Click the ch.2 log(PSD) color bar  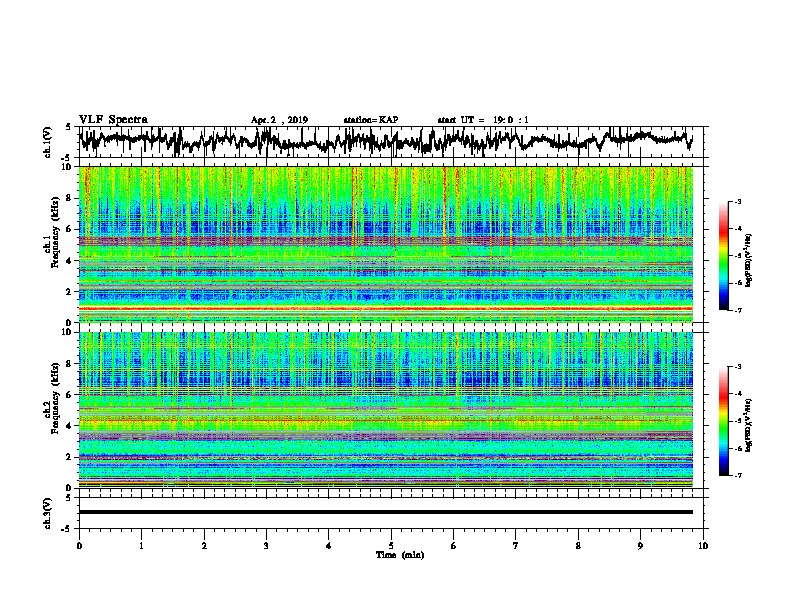point(723,421)
